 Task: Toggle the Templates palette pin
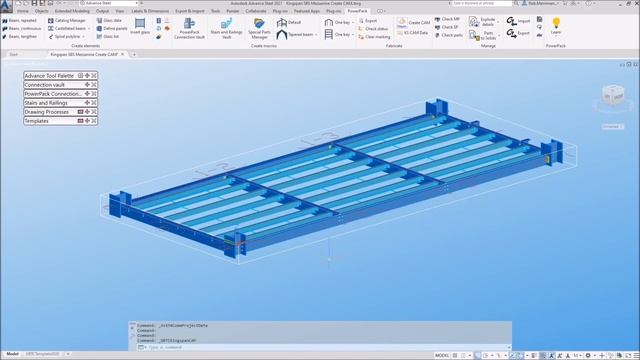(80, 121)
